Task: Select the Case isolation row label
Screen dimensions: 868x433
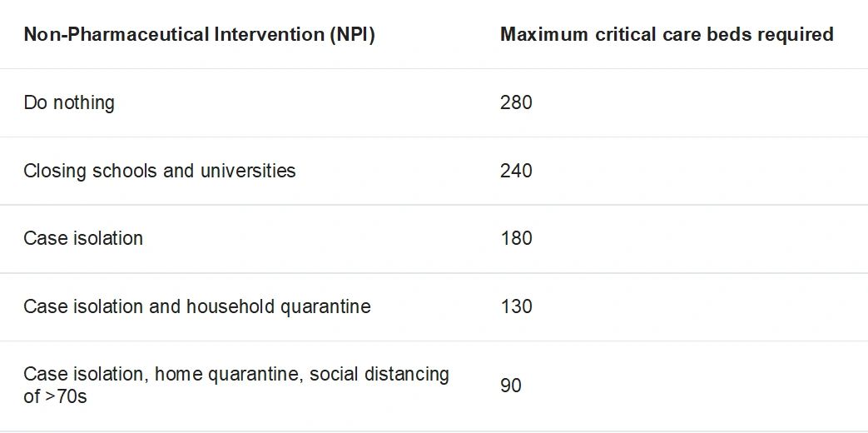Action: [x=83, y=238]
